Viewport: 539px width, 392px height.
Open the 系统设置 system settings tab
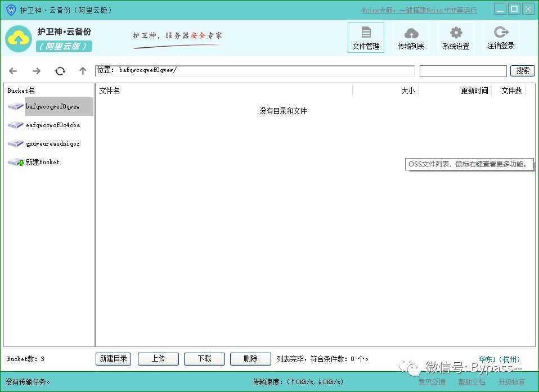(x=456, y=38)
